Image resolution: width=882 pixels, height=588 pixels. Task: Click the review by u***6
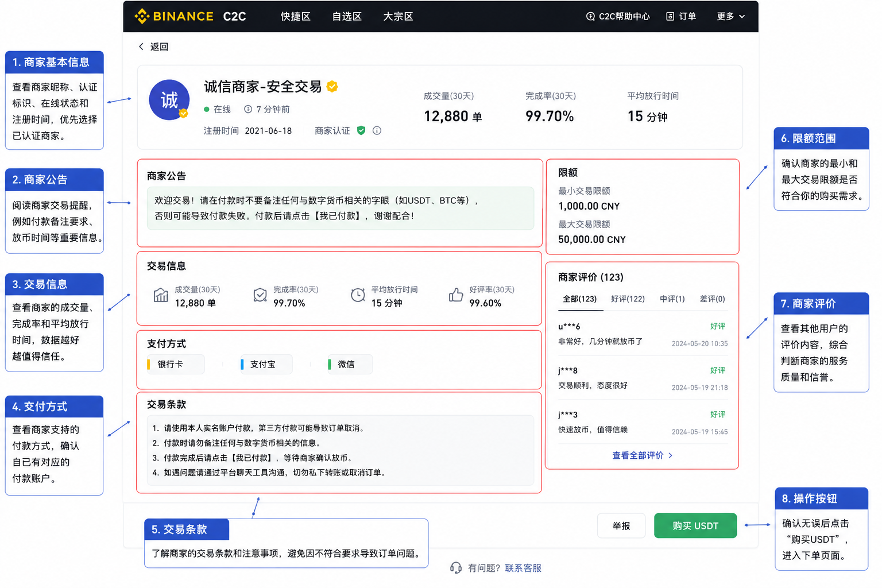[643, 334]
